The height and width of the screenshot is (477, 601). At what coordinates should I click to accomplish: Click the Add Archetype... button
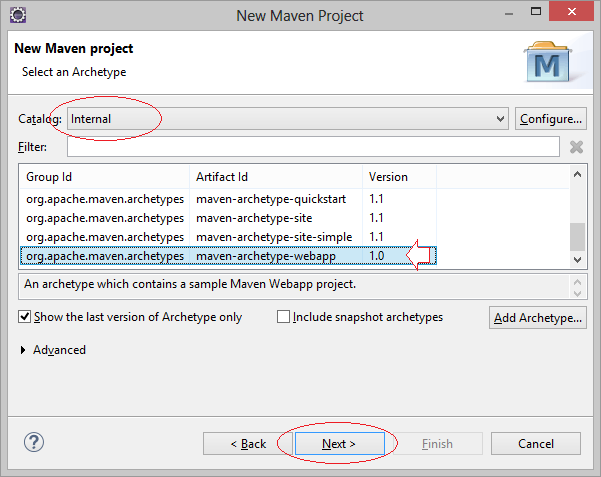(x=538, y=317)
